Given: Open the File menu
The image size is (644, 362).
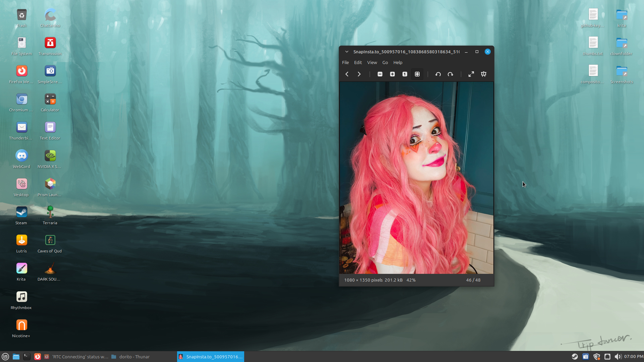Looking at the screenshot, I should (345, 62).
